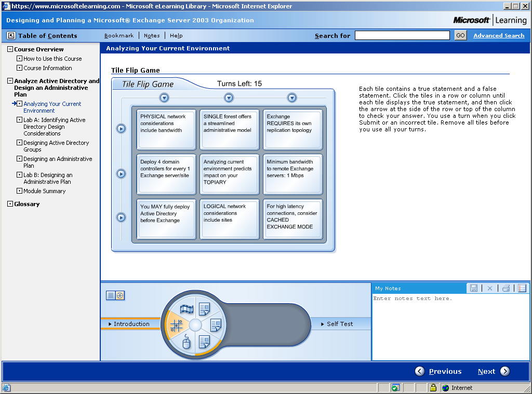Viewport: 532px width, 394px height.
Task: Check the middle row with its play arrow
Action: pos(121,174)
